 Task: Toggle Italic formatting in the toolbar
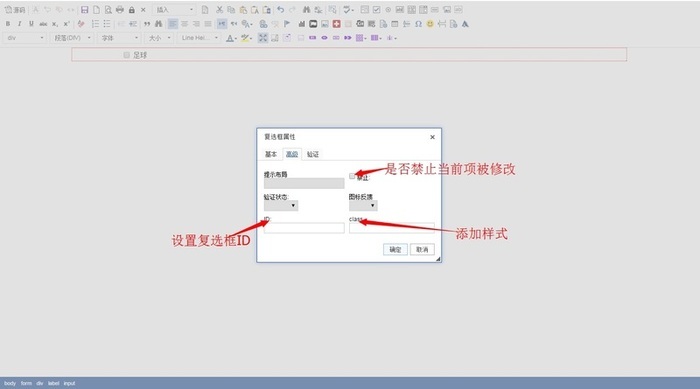(19, 24)
